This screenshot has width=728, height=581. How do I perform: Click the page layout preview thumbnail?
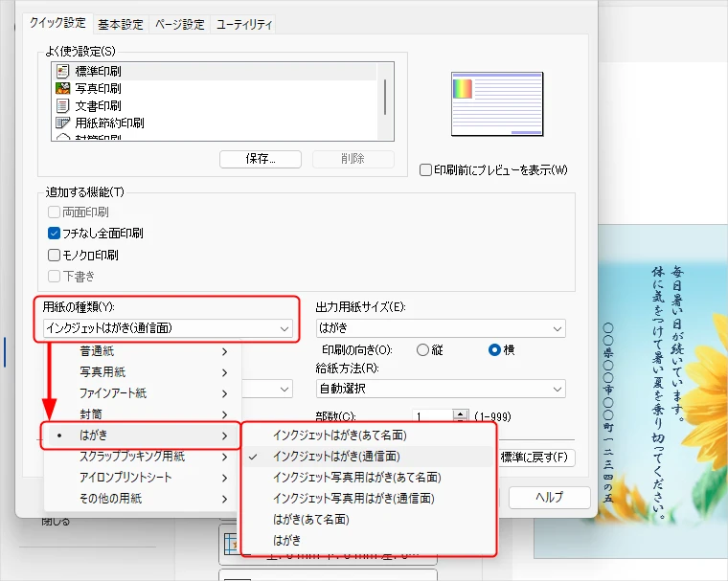click(497, 104)
